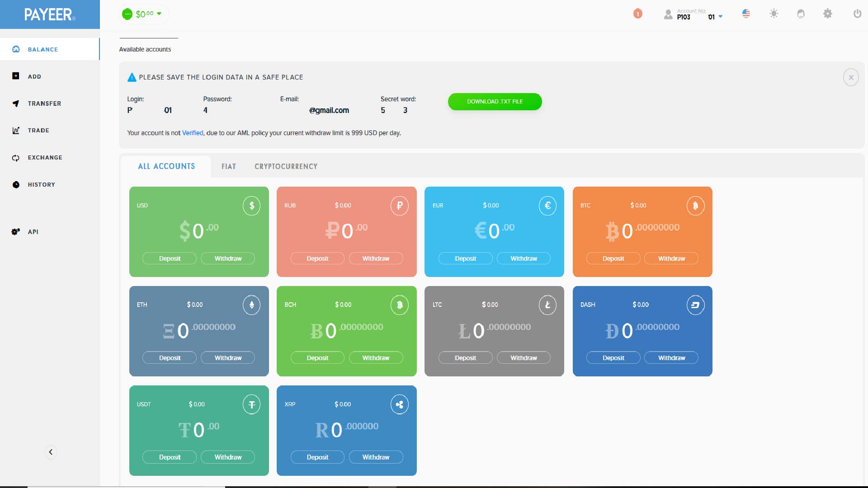Open language selector flag icon
The image size is (868, 488).
pos(746,14)
